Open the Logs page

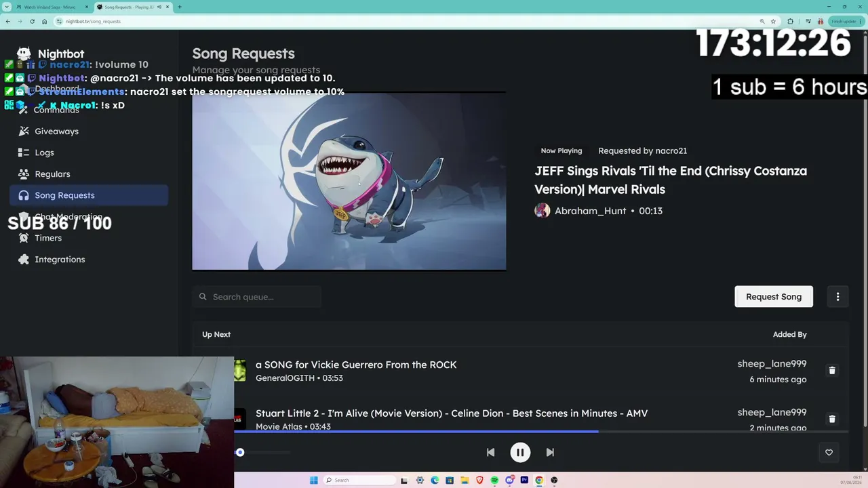[89, 152]
